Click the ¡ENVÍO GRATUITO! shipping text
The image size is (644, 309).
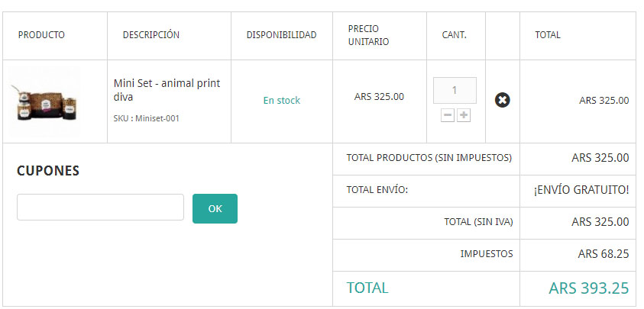click(581, 190)
